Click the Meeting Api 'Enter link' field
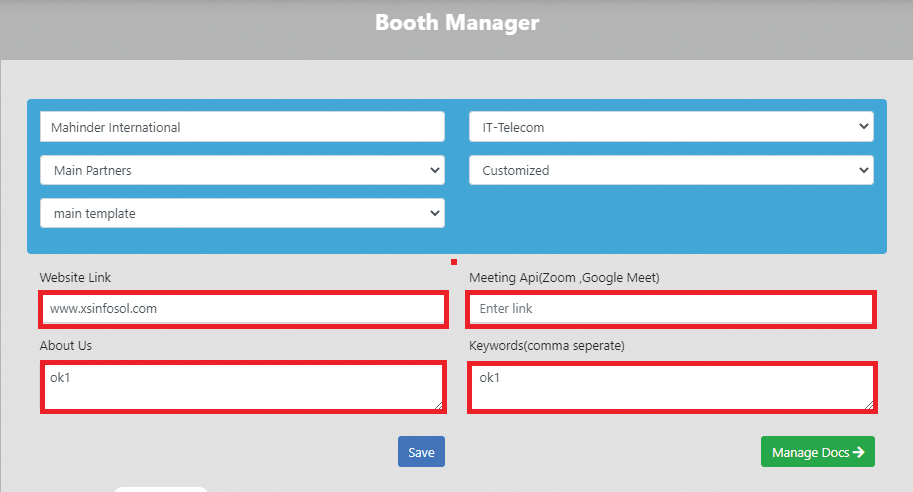 pos(671,309)
